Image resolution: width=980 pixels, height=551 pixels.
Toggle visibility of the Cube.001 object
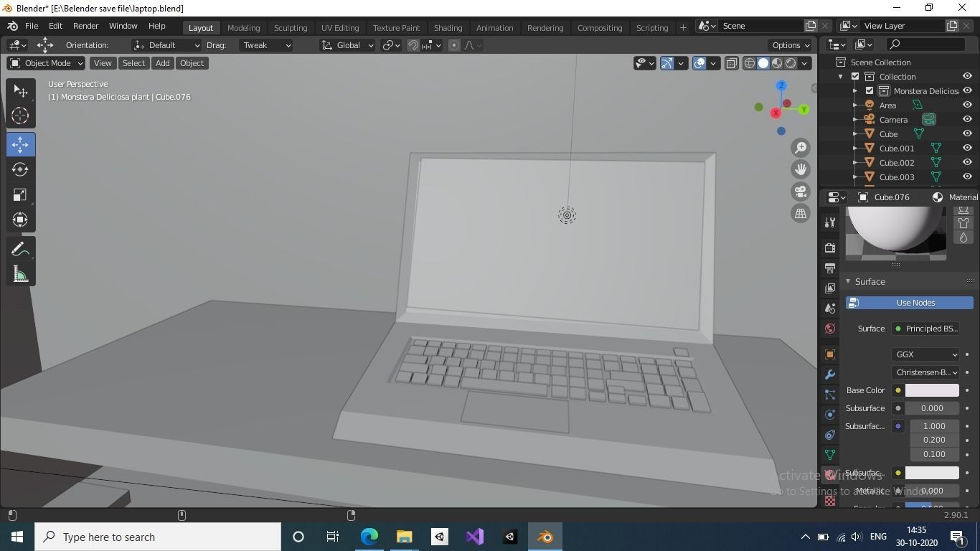[x=966, y=149]
